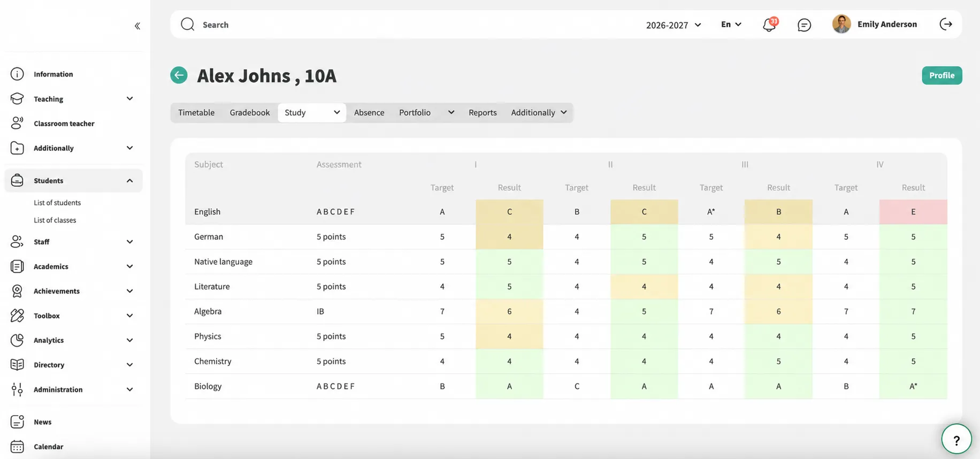Switch to the Gradebook tab
The width and height of the screenshot is (980, 459).
[250, 112]
